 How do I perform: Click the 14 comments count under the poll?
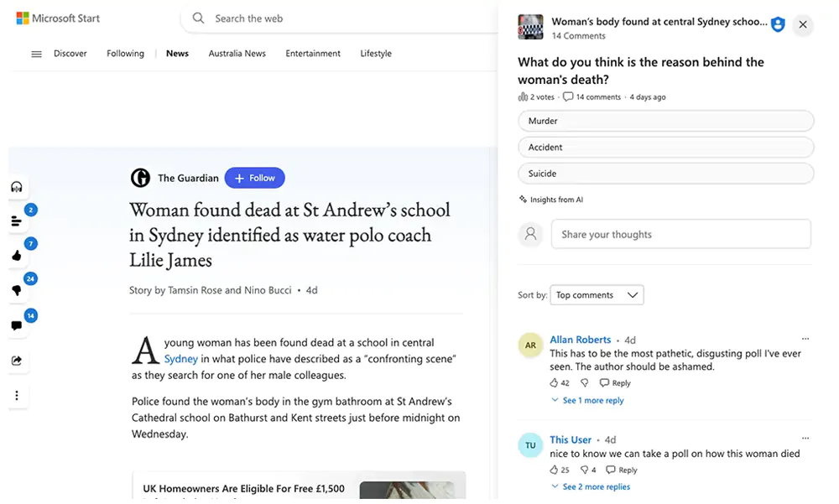click(x=592, y=96)
